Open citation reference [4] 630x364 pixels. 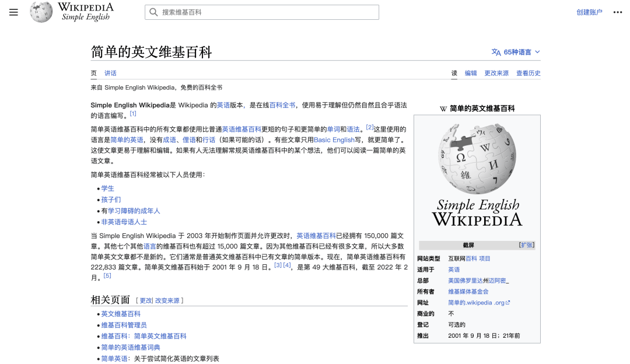pos(287,265)
